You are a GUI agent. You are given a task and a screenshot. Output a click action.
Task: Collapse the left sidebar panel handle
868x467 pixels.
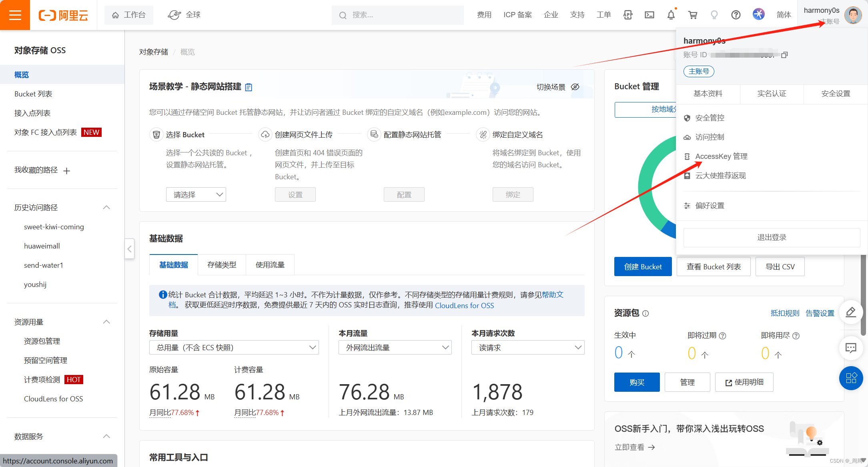click(129, 249)
